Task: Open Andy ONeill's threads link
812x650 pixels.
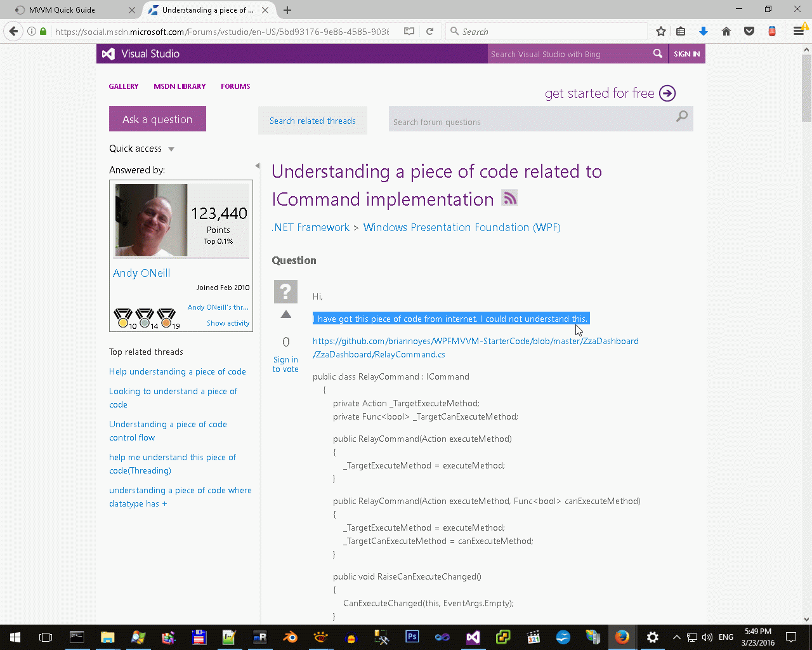Action: (x=218, y=307)
